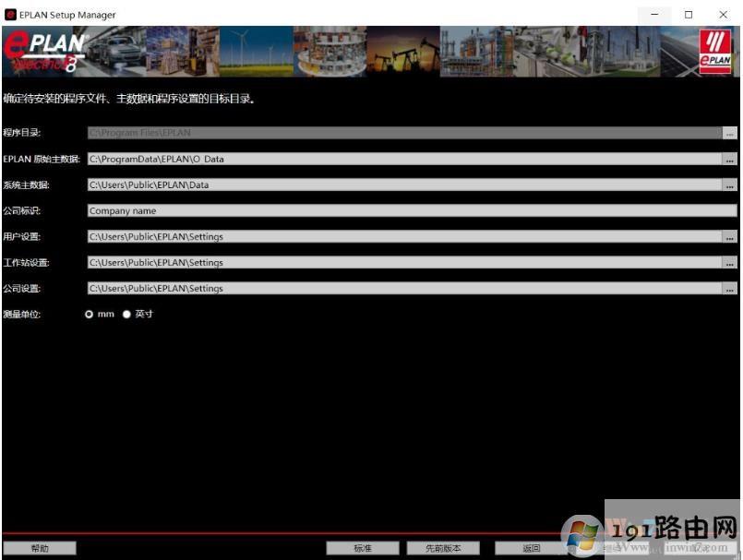743x560 pixels.
Task: Open browse dialog for EPLAN 原始主数据 path
Action: [x=730, y=159]
